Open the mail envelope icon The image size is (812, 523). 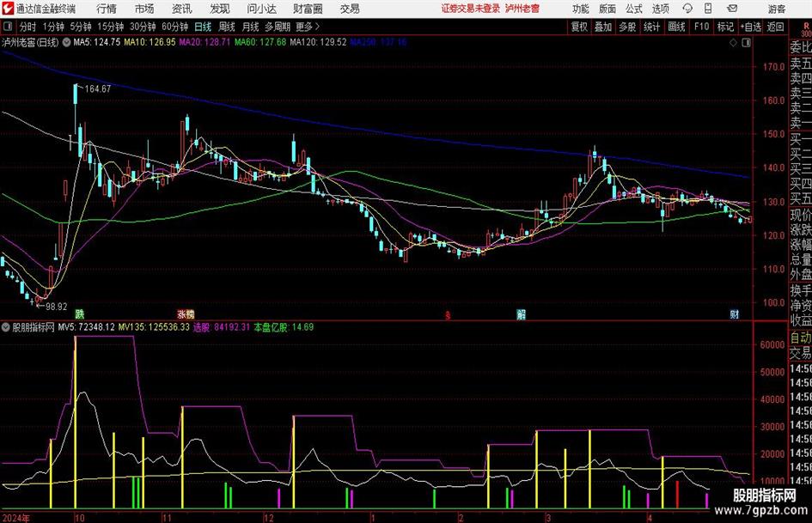click(x=732, y=9)
